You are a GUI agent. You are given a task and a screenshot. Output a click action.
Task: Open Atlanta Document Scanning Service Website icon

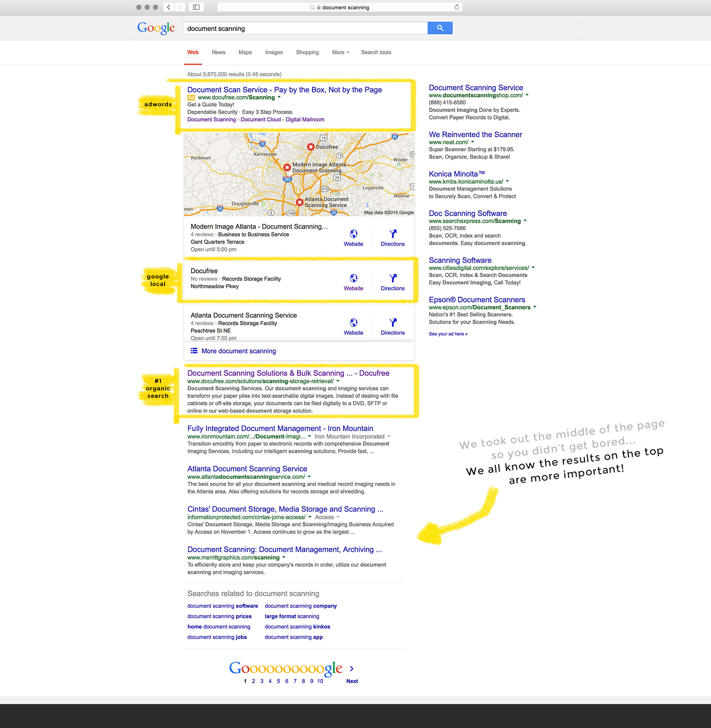pos(354,323)
